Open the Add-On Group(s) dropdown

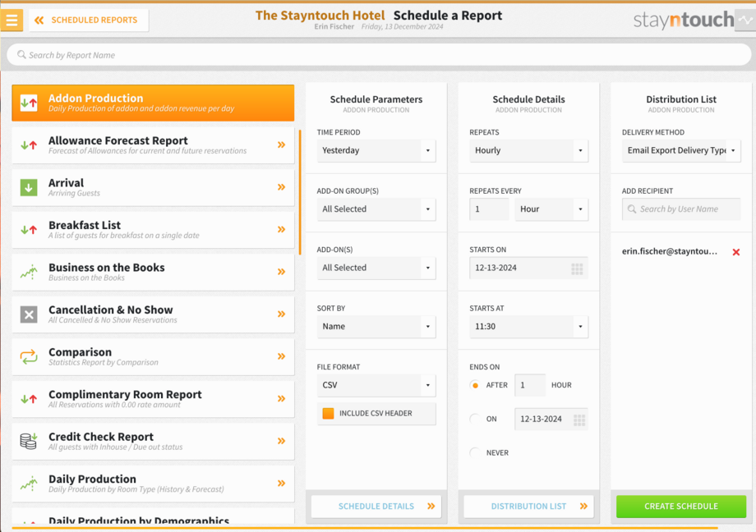[x=376, y=209]
